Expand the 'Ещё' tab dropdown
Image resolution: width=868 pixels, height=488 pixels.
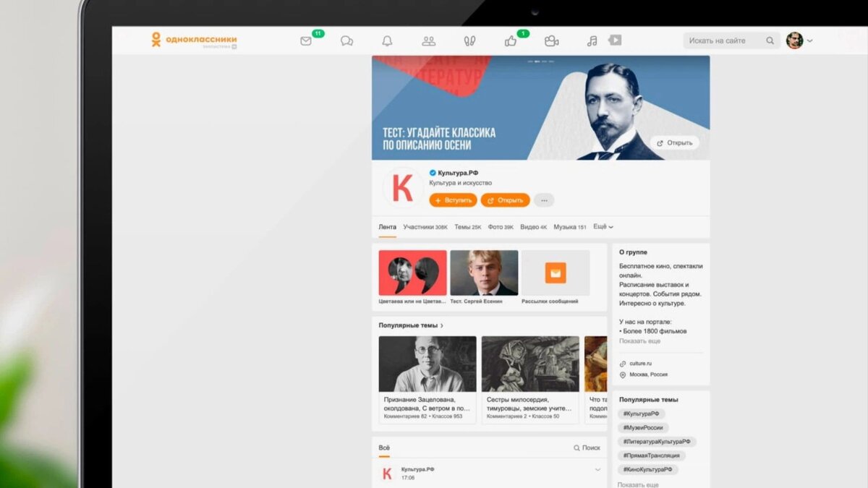pyautogui.click(x=603, y=227)
